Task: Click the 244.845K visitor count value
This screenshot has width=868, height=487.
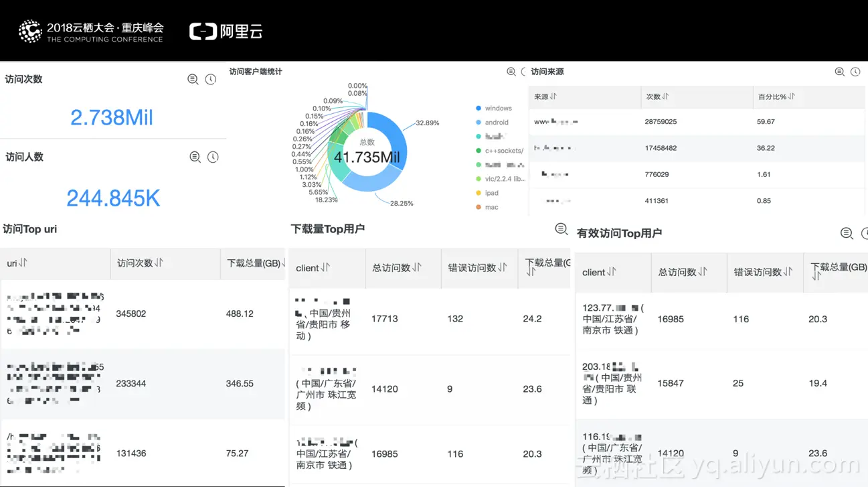Action: pyautogui.click(x=113, y=198)
